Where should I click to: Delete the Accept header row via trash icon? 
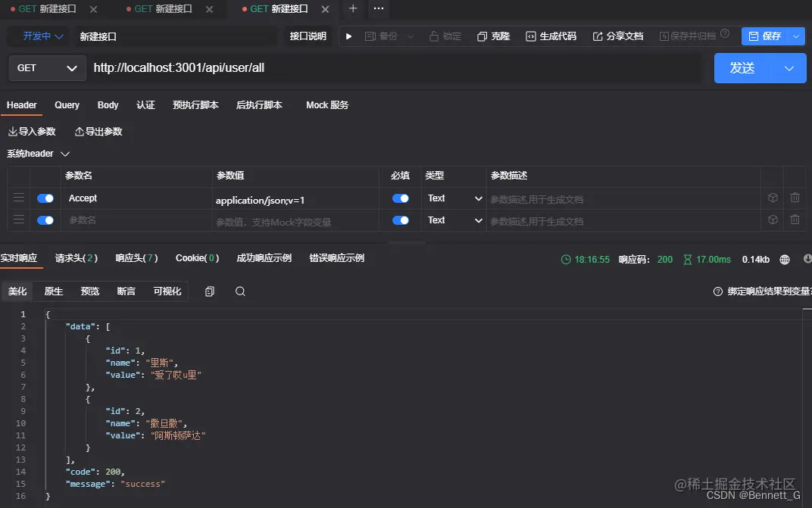[795, 198]
